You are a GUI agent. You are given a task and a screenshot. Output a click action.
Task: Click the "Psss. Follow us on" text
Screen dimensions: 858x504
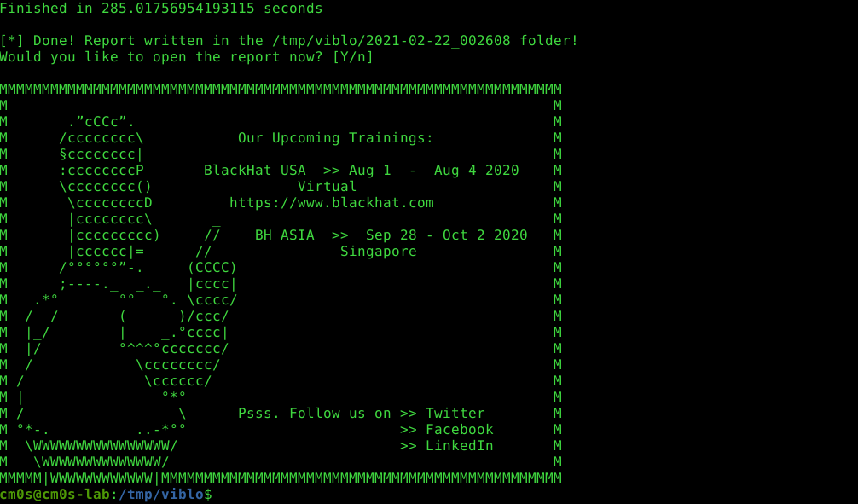[x=315, y=413]
